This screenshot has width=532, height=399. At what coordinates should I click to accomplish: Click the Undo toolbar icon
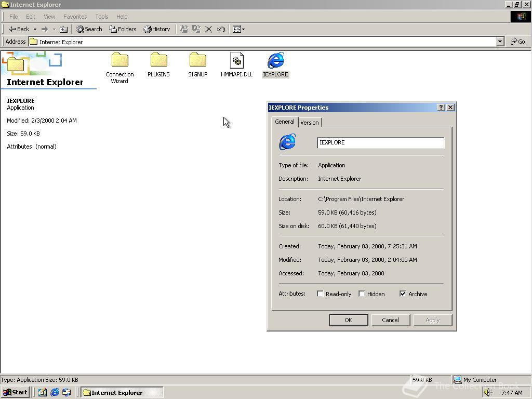coord(221,29)
